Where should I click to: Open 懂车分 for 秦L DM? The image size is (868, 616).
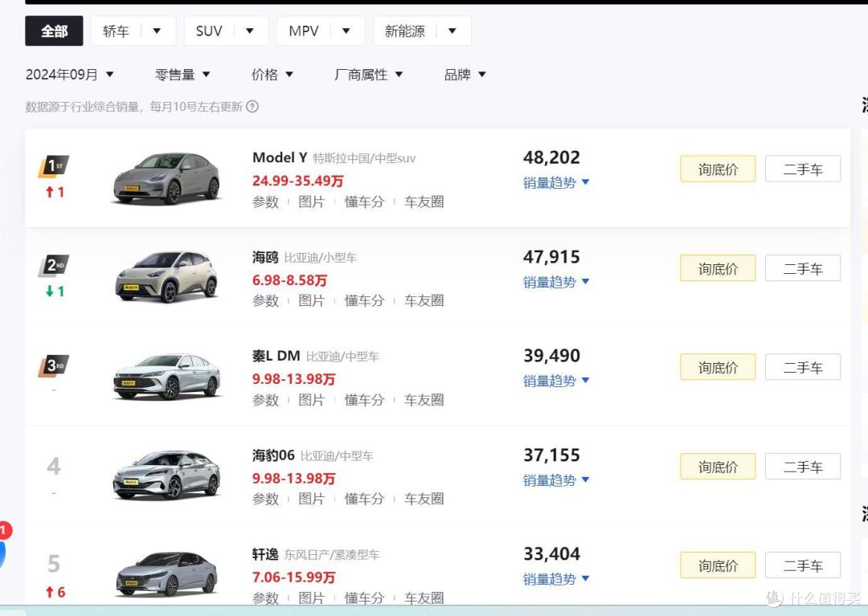(x=364, y=400)
